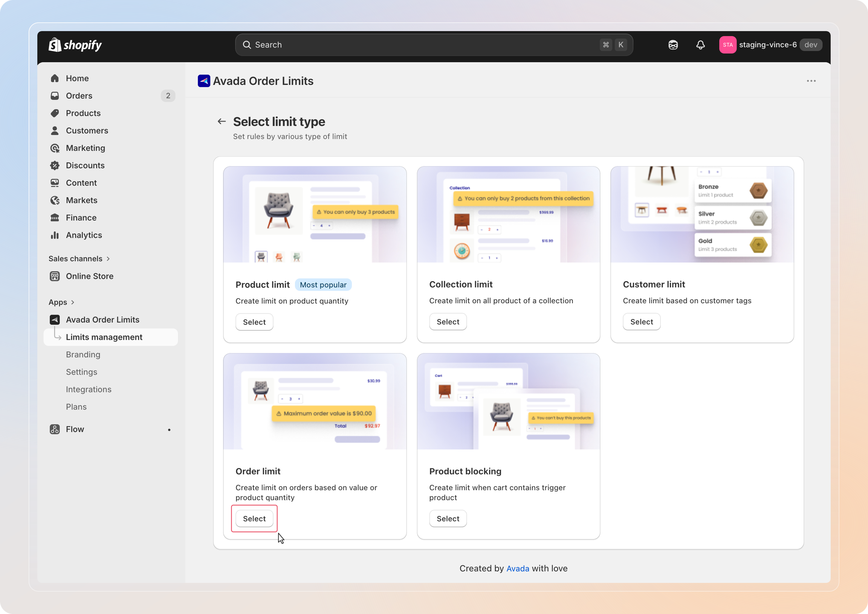The width and height of the screenshot is (868, 614).
Task: Click the Orders inbox icon
Action: pos(55,96)
